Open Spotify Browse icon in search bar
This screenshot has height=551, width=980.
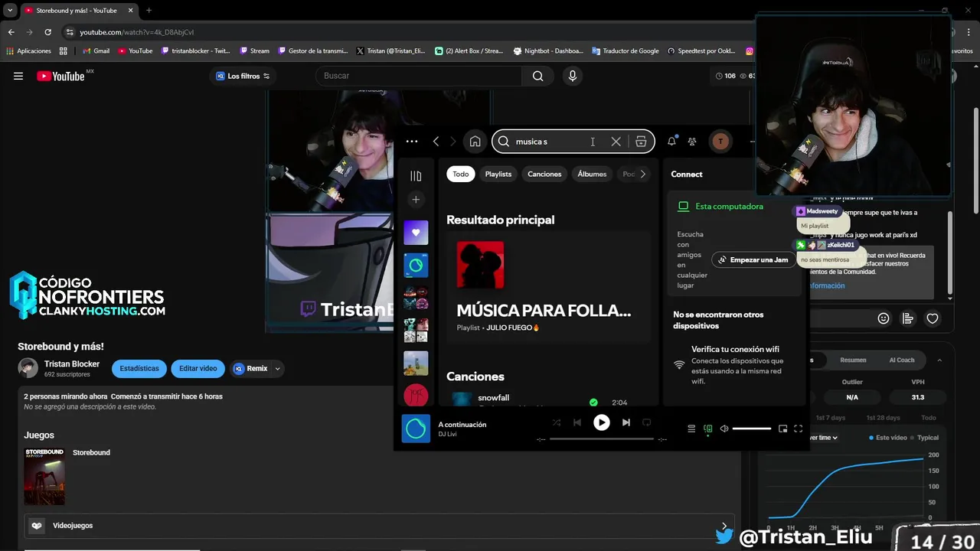coord(641,142)
